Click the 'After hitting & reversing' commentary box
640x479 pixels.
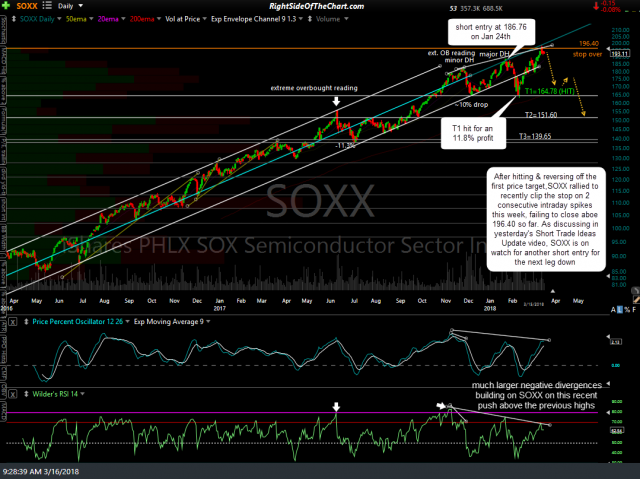[x=546, y=219]
